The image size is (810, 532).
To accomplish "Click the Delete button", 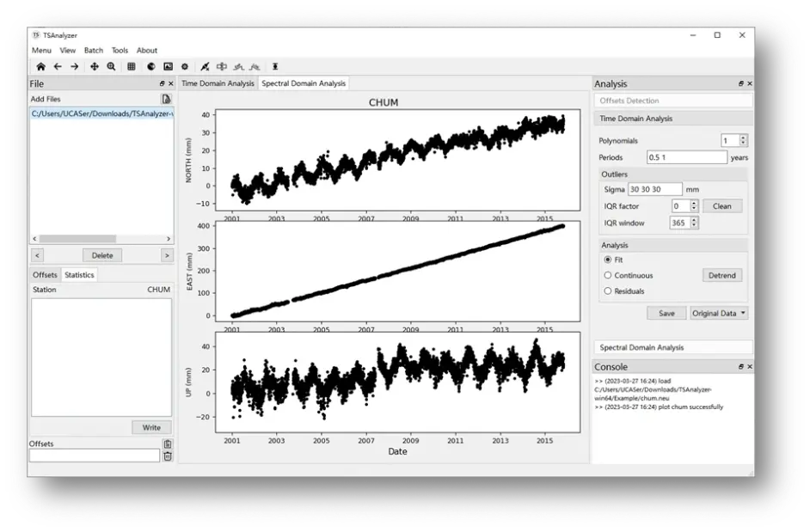I will tap(102, 255).
